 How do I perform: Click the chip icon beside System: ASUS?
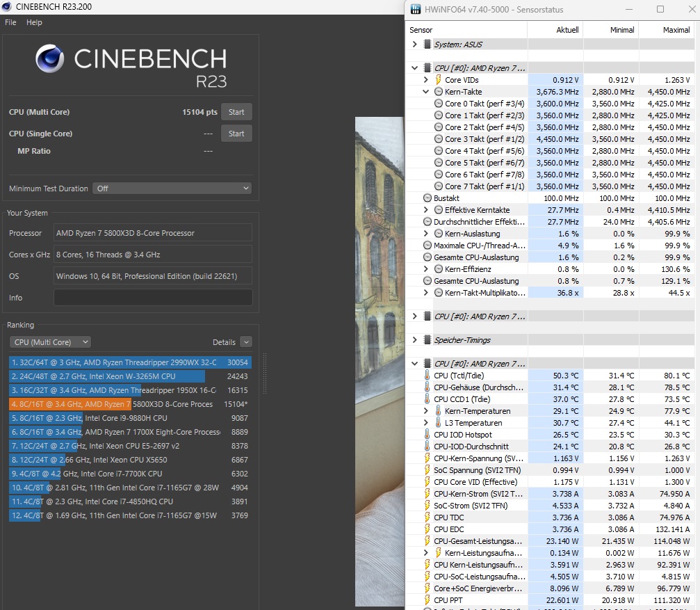(428, 45)
